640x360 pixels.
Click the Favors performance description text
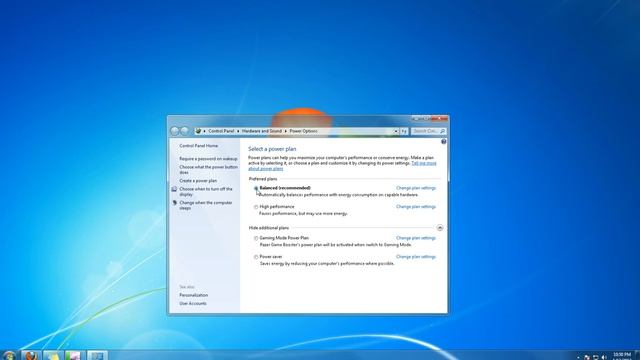(303, 213)
